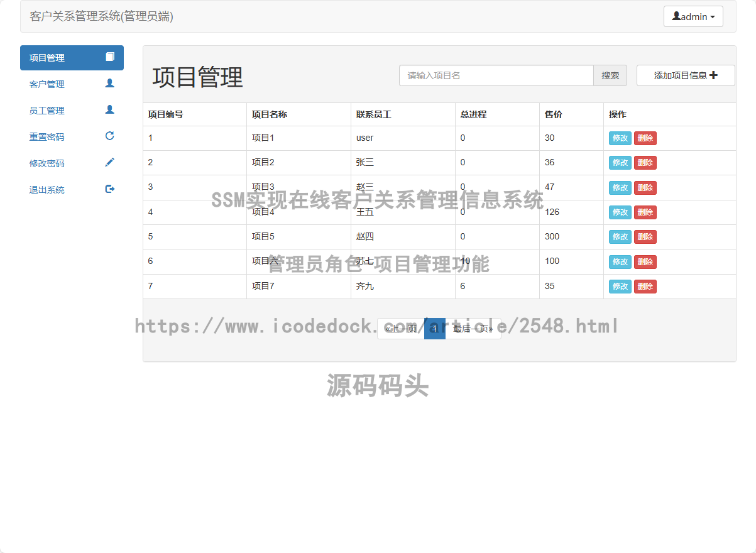
Task: Click 修改 for 项目7
Action: tap(620, 287)
